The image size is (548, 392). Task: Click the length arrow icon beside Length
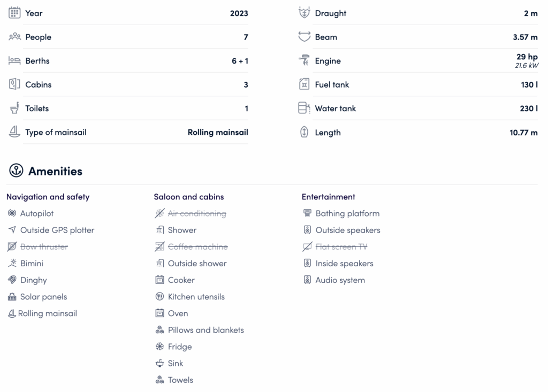(x=304, y=132)
